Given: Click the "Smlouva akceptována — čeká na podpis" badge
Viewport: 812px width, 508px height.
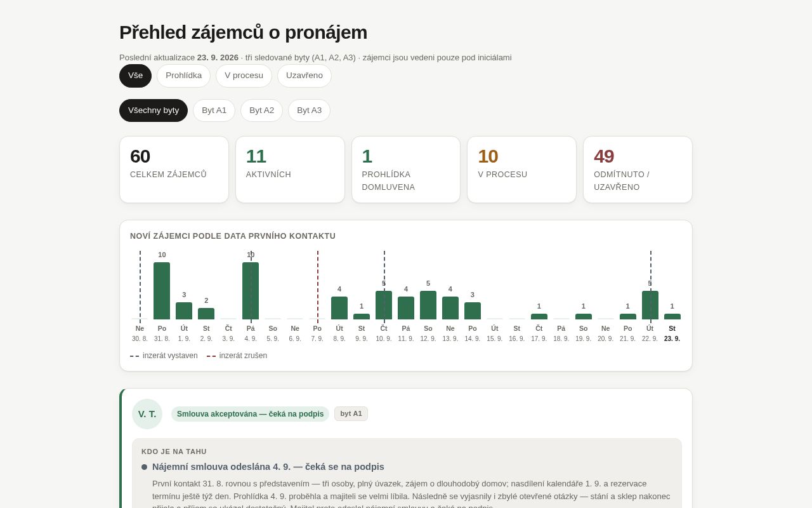Looking at the screenshot, I should (250, 414).
